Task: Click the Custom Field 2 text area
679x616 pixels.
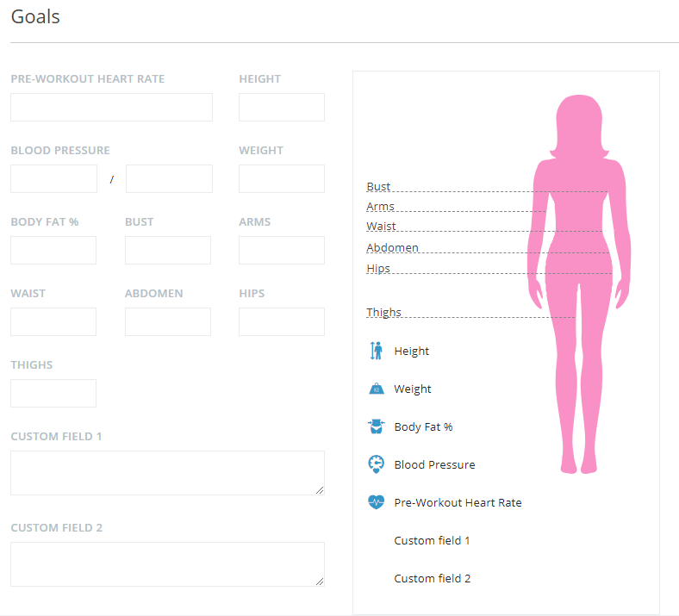Action: click(x=167, y=564)
